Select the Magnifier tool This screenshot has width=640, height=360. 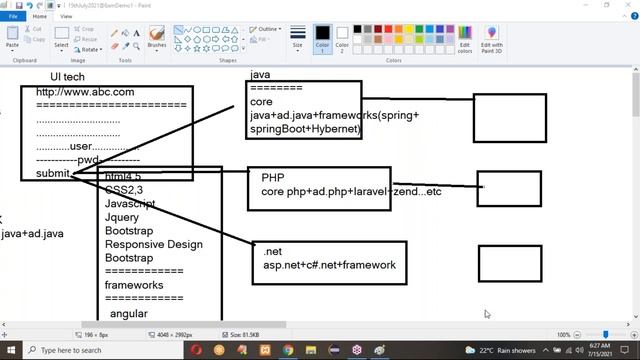(x=136, y=46)
